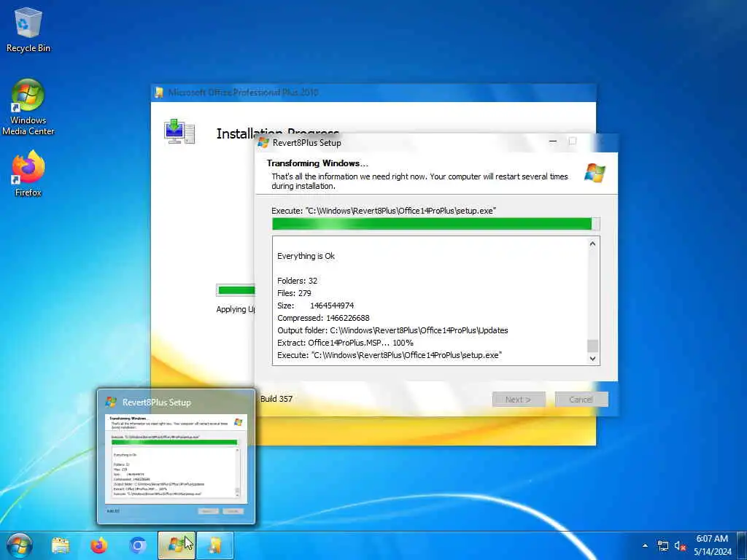Show hidden system tray icons

click(x=645, y=545)
